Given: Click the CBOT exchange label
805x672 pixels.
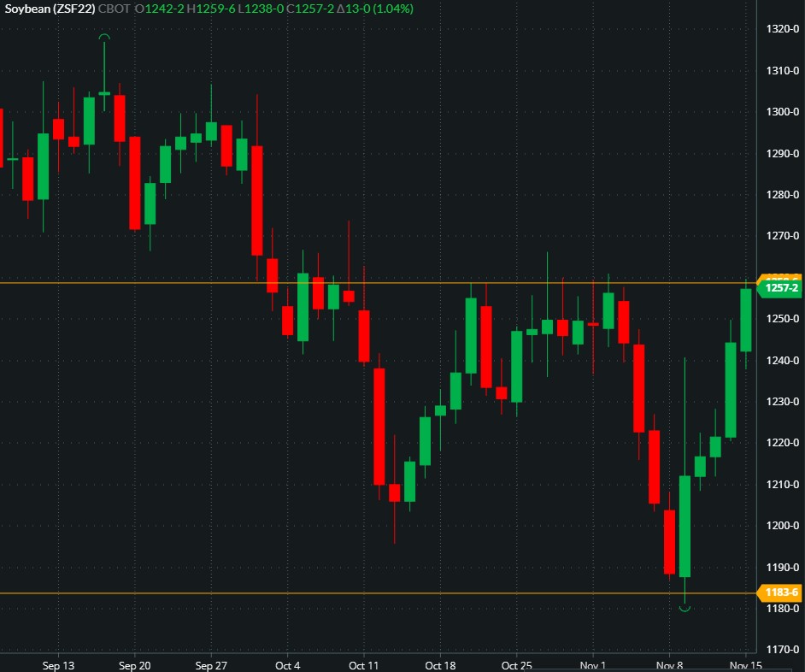Looking at the screenshot, I should [x=115, y=8].
